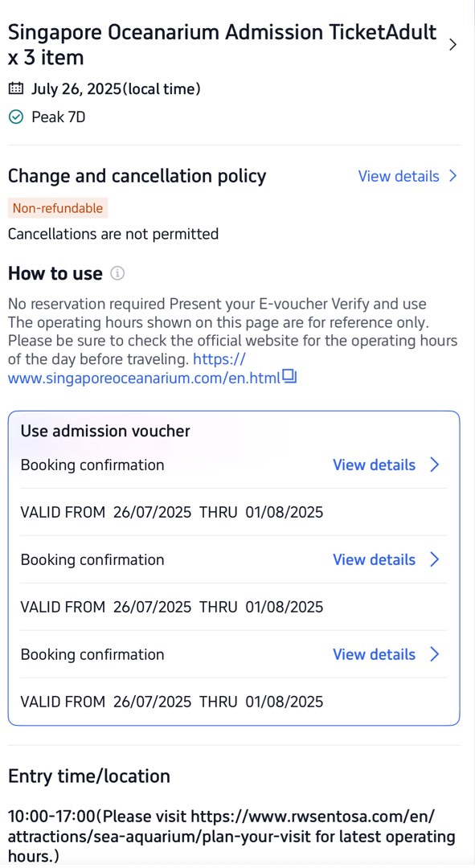Select the Non-refundable tag
The width and height of the screenshot is (475, 868).
(x=57, y=207)
